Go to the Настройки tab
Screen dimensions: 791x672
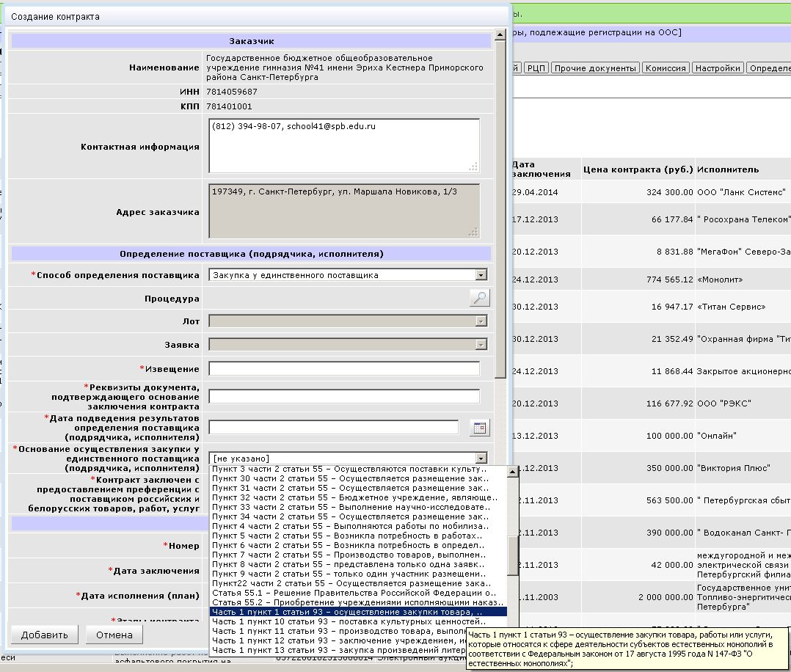click(x=717, y=68)
